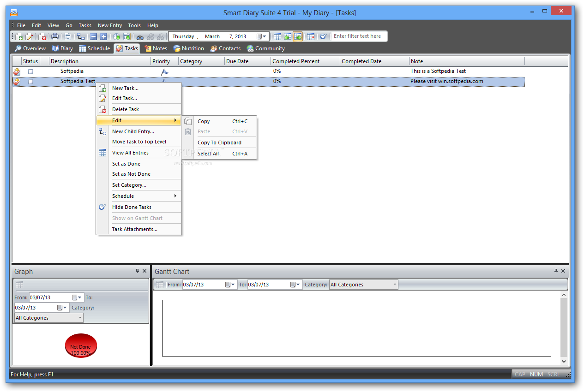The height and width of the screenshot is (392, 584).
Task: Choose Set as Done in the context menu
Action: click(x=139, y=164)
